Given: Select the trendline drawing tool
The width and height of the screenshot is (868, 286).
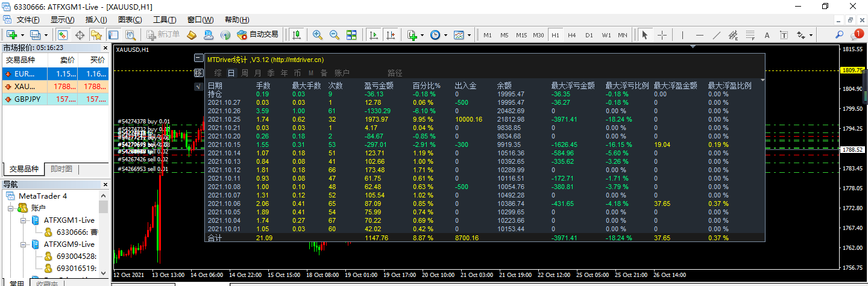Looking at the screenshot, I should coord(717,35).
